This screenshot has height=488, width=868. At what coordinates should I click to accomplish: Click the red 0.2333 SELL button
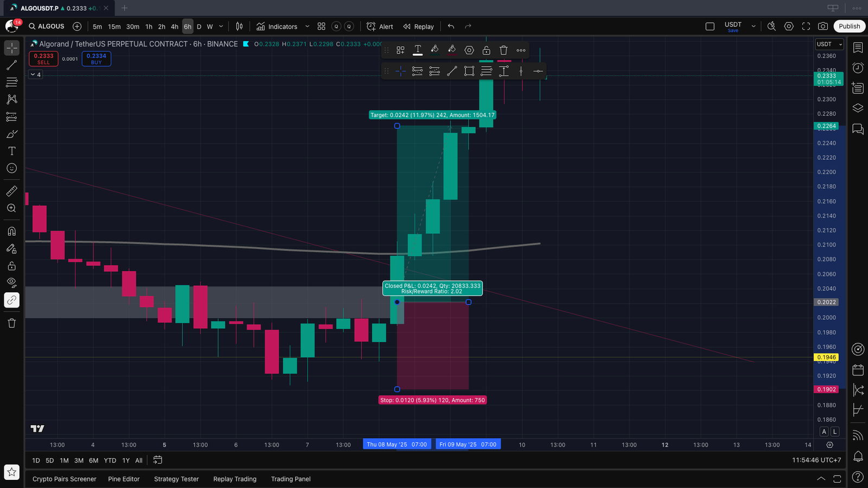43,59
